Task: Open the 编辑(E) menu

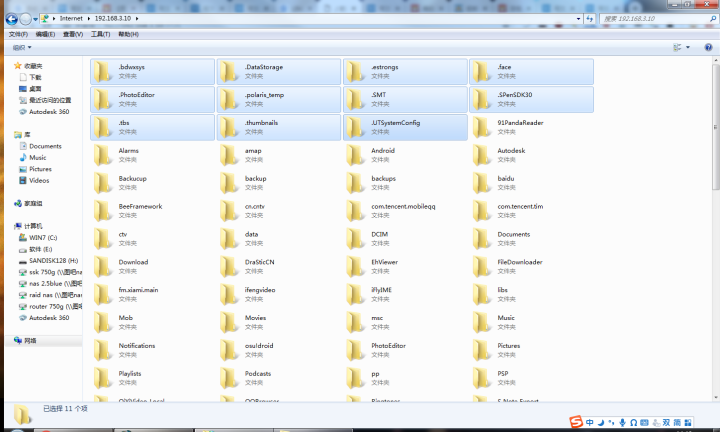Action: pos(45,34)
